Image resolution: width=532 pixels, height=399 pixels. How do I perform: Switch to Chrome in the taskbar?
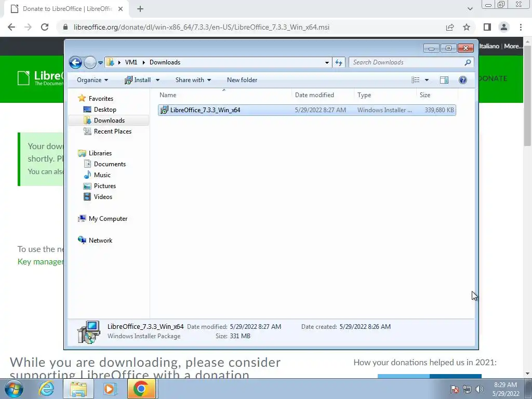[141, 389]
